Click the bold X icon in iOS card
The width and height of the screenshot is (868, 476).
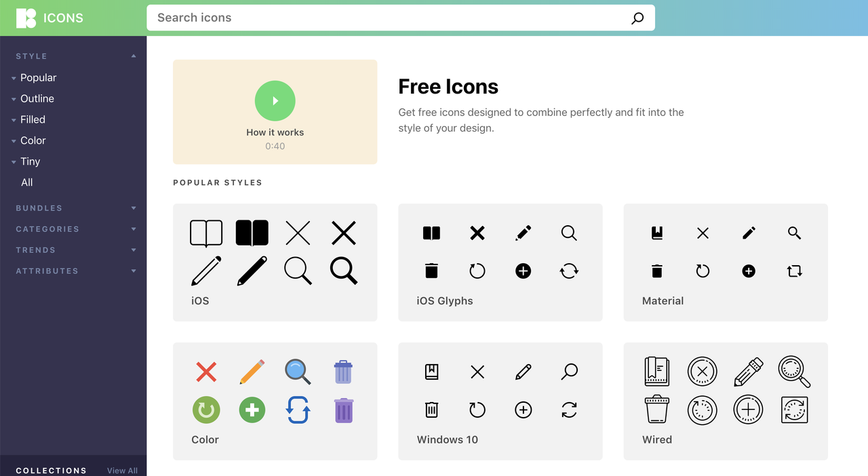tap(344, 233)
